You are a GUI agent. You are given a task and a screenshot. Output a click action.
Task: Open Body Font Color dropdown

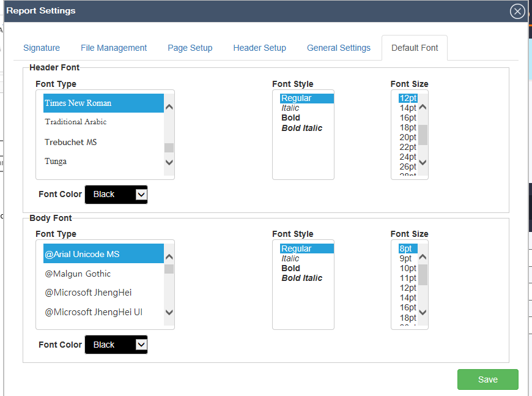pyautogui.click(x=116, y=345)
